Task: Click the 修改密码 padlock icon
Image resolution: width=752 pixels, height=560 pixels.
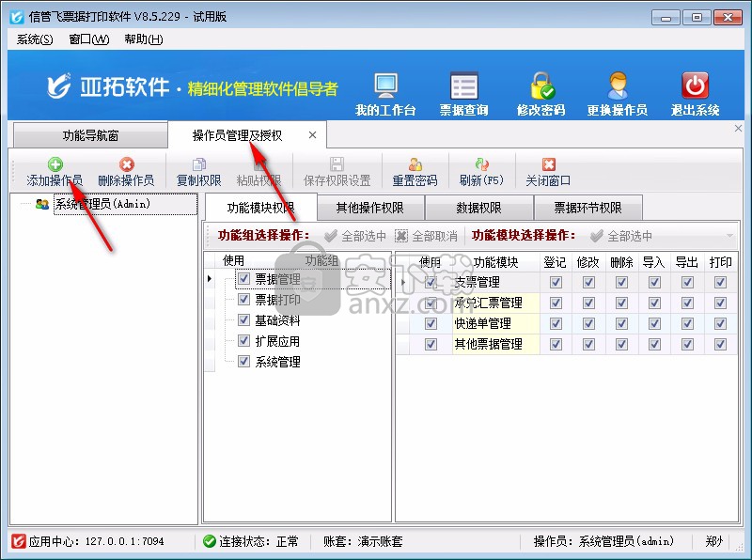Action: [x=542, y=86]
